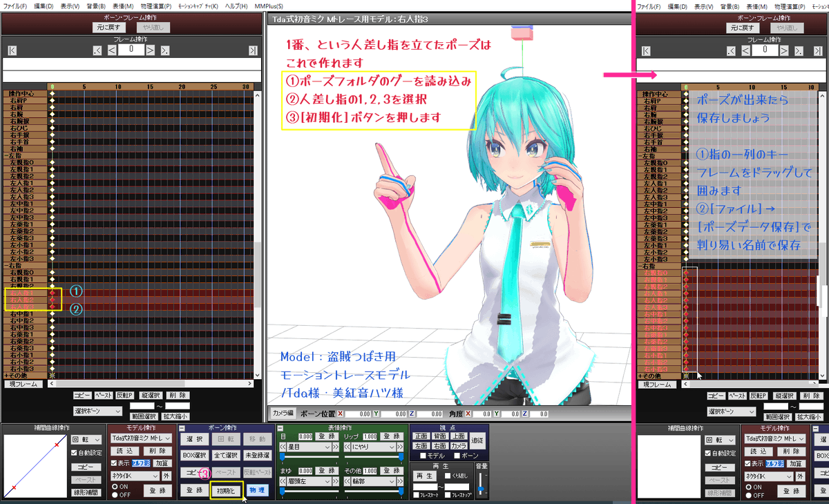Collapse the 表情操作 panel with minus icon
Viewport: 829px width, 504px height.
(x=280, y=428)
